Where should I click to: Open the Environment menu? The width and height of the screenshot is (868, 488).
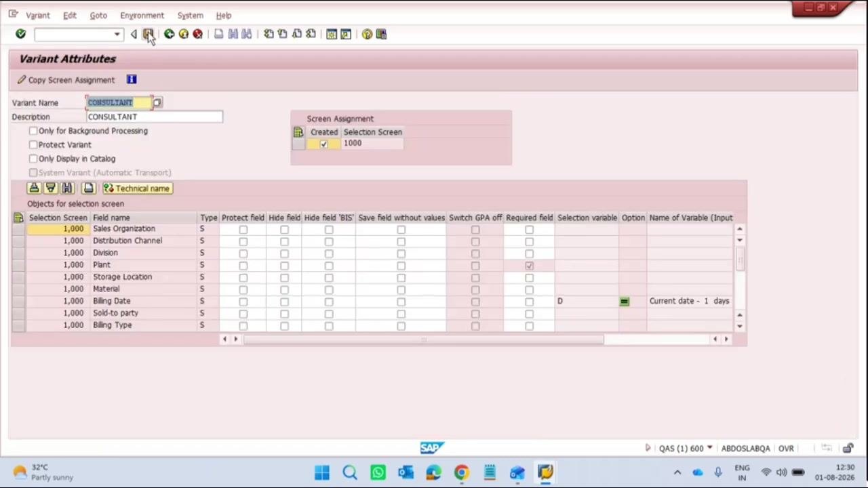(x=142, y=15)
